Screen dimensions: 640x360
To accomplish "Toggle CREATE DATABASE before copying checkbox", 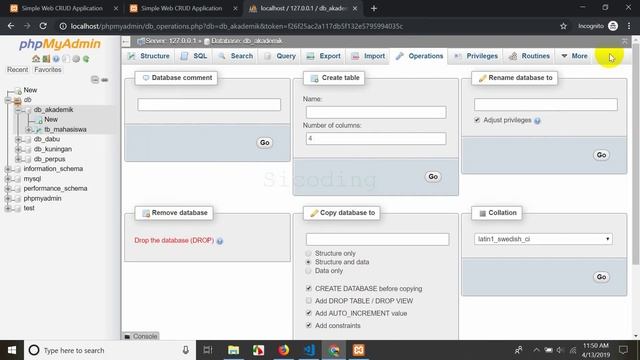I will tap(309, 288).
